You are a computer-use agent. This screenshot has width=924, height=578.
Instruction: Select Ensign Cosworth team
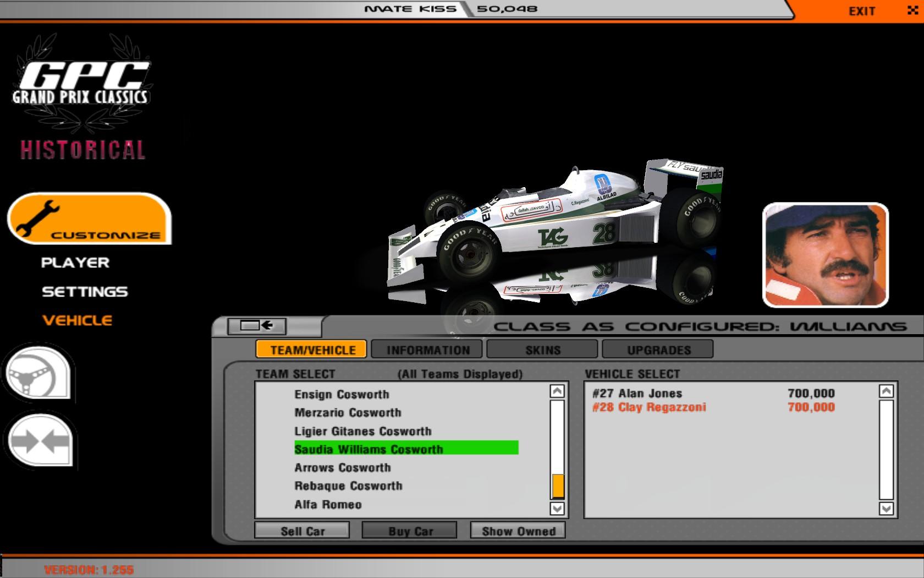click(406, 394)
